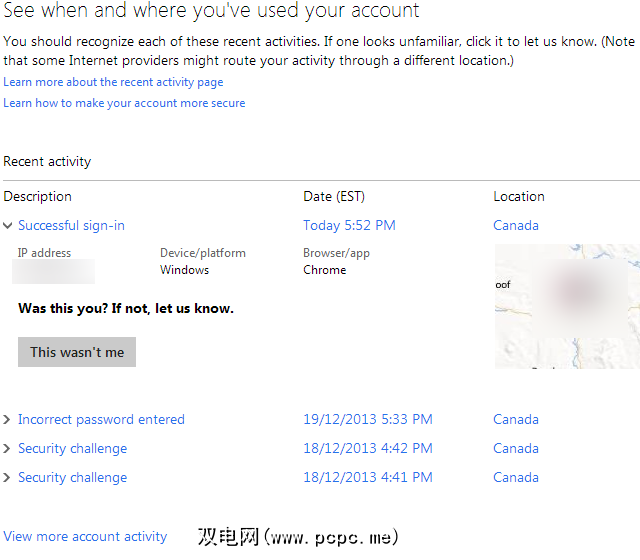The width and height of the screenshot is (640, 560).
Task: Click the This wasn't me button
Action: pos(77,352)
